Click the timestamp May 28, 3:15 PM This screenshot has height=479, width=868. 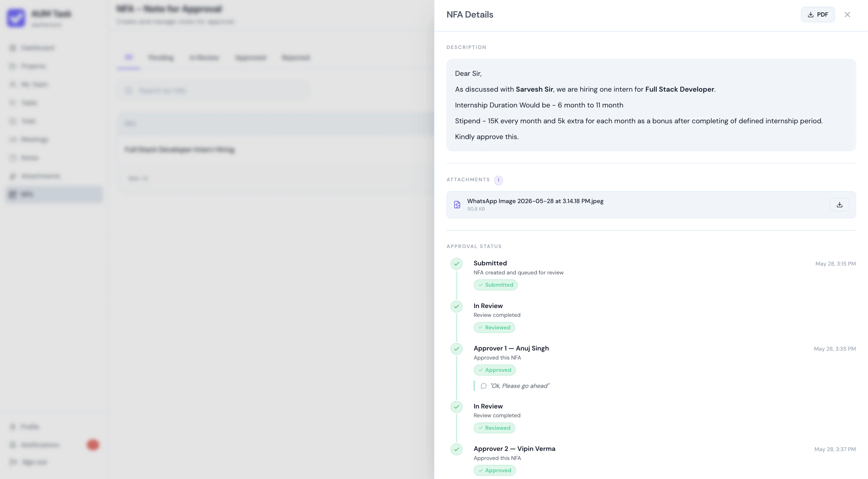point(835,264)
